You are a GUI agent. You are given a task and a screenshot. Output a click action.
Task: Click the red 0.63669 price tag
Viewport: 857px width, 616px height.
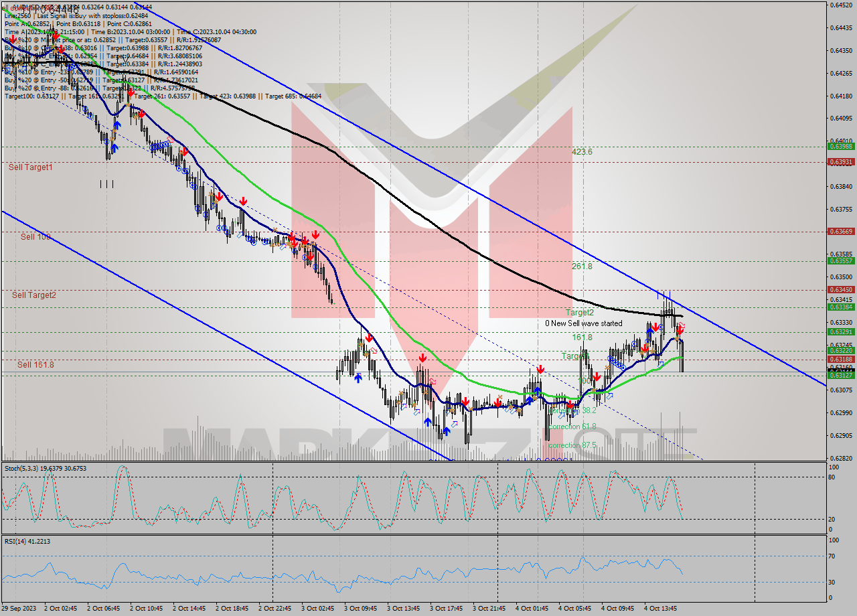841,232
